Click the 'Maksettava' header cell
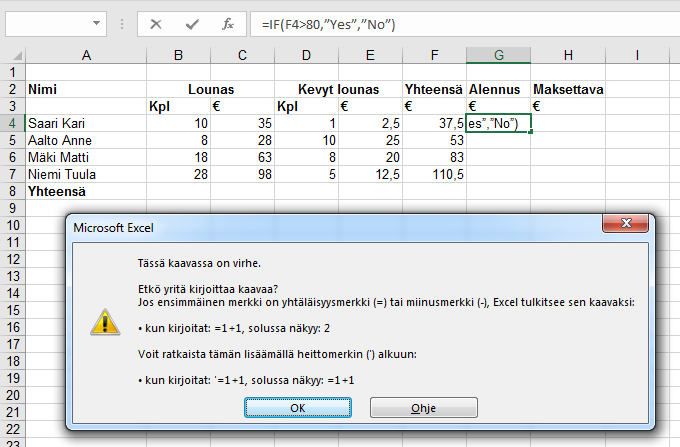This screenshot has width=680, height=447. point(568,89)
